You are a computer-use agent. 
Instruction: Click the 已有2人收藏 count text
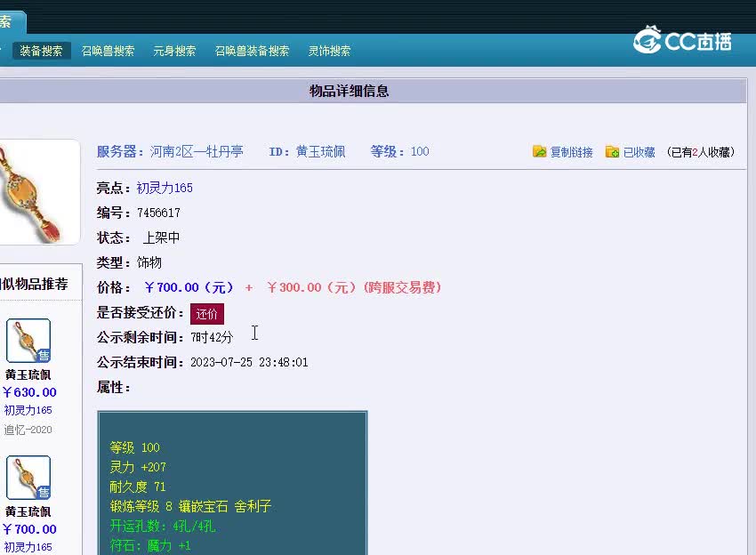coord(701,152)
